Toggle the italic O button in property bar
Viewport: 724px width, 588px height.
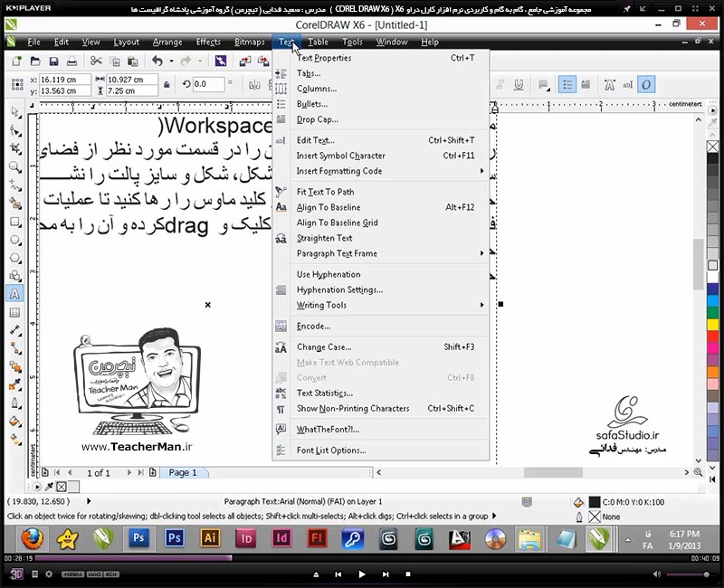(x=646, y=84)
